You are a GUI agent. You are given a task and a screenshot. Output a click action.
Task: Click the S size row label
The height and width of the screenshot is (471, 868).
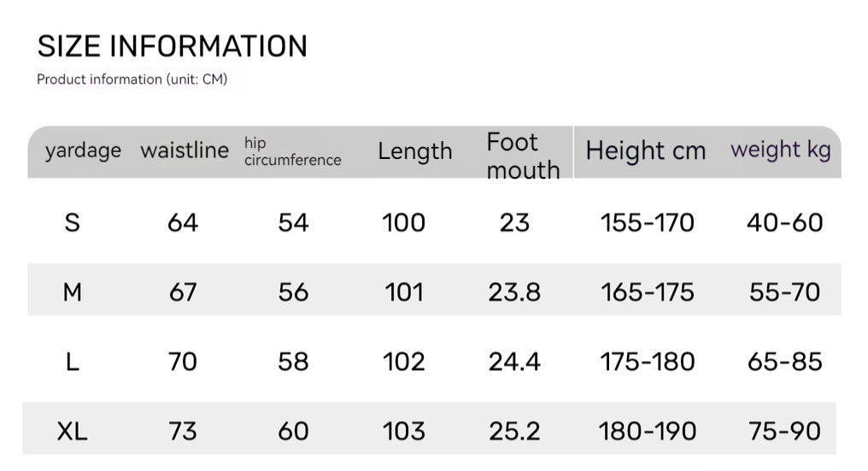(73, 223)
